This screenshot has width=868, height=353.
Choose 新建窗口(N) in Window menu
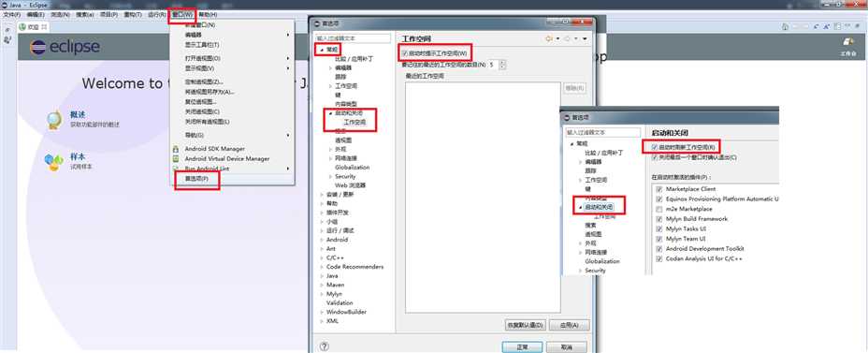199,25
